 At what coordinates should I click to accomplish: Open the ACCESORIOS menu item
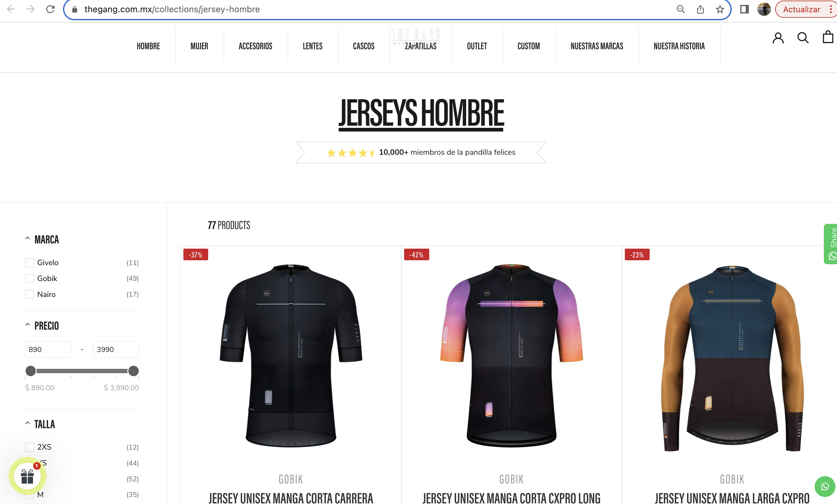pos(255,46)
